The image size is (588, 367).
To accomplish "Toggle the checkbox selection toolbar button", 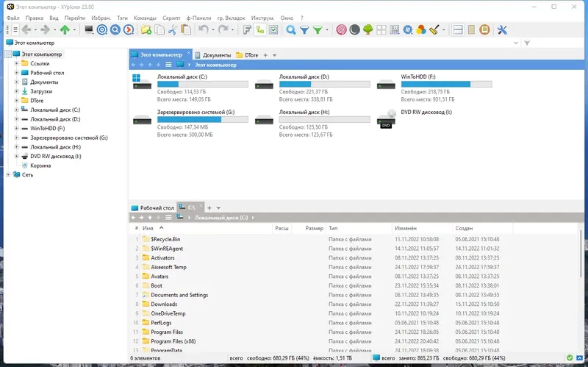I will point(273,29).
